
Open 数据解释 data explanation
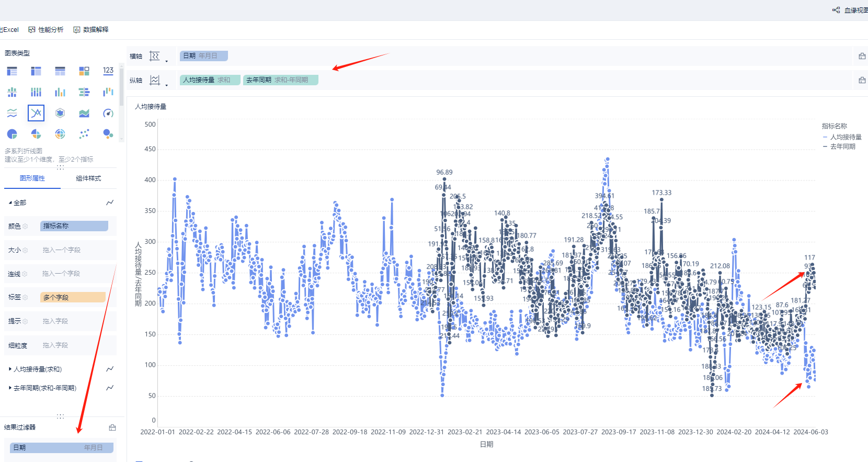[x=91, y=30]
